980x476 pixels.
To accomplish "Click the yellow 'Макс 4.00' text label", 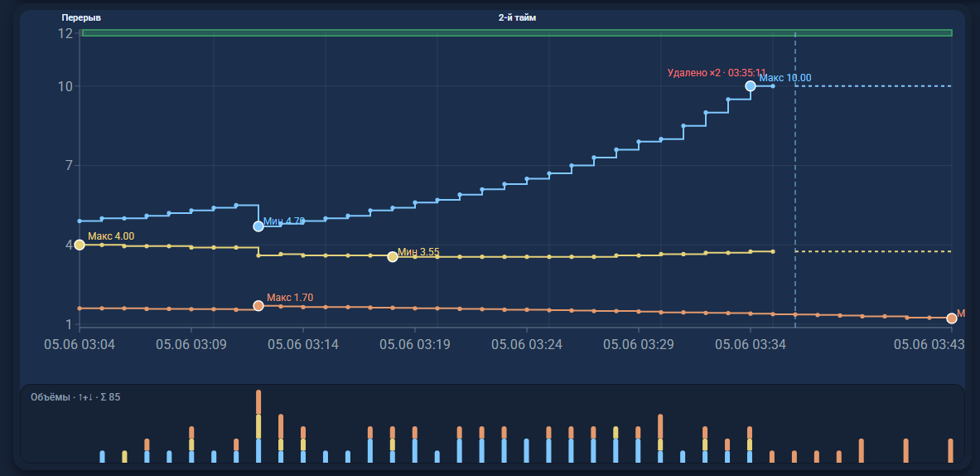I will pos(111,236).
